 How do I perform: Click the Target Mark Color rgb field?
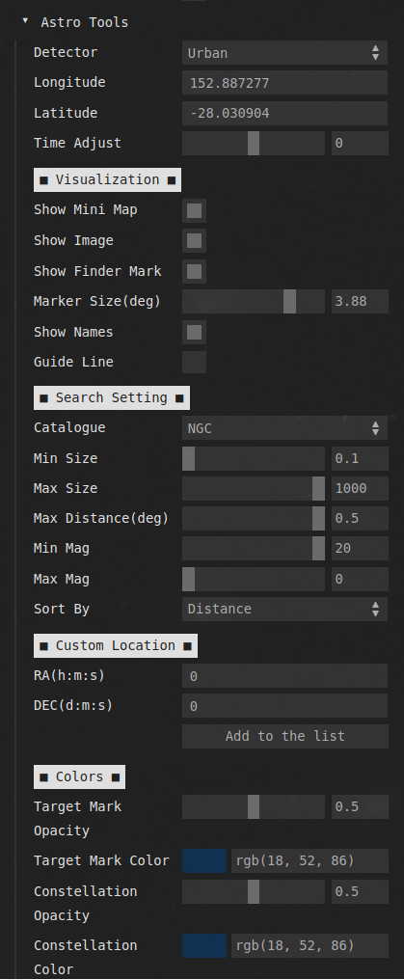pos(310,861)
